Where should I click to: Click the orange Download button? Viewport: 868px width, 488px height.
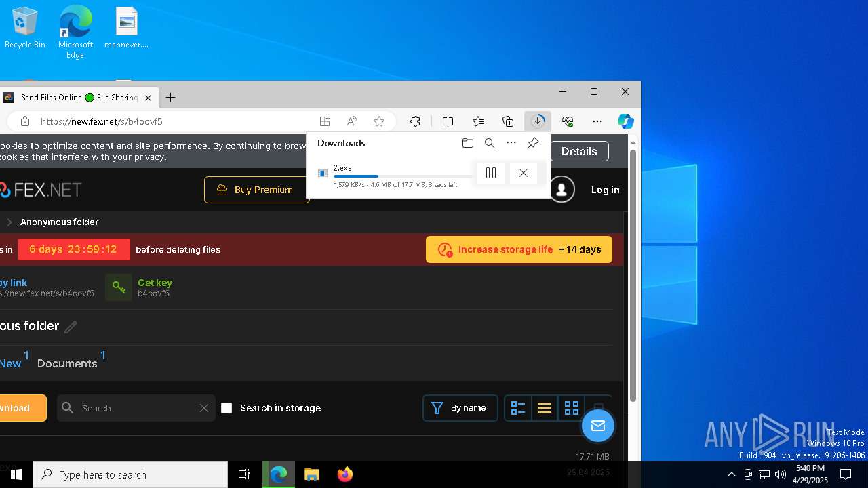tap(23, 408)
